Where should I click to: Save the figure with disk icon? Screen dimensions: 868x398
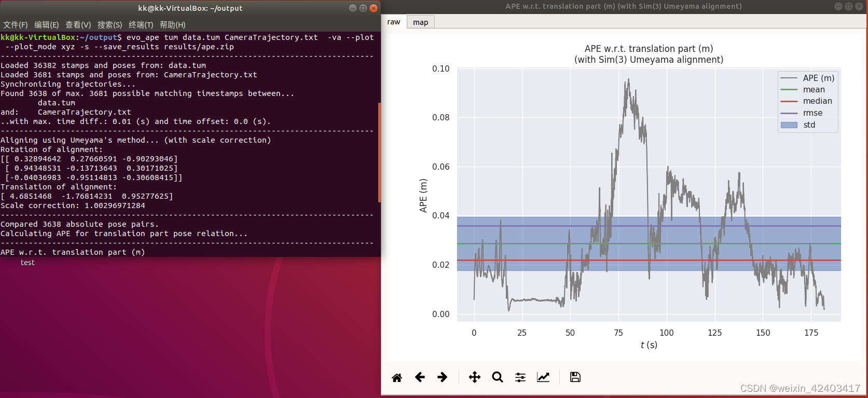click(575, 377)
